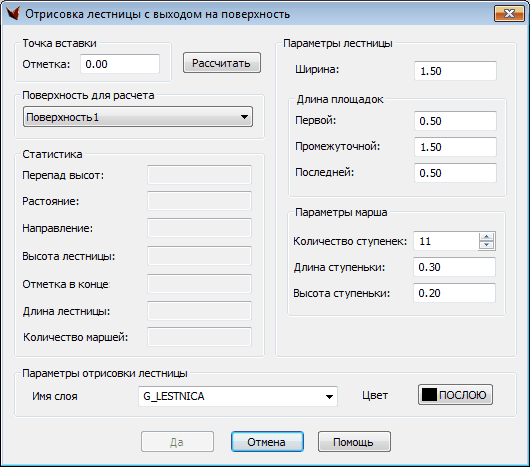
Task: Focus the Отметка elevation input field
Action: (120, 64)
